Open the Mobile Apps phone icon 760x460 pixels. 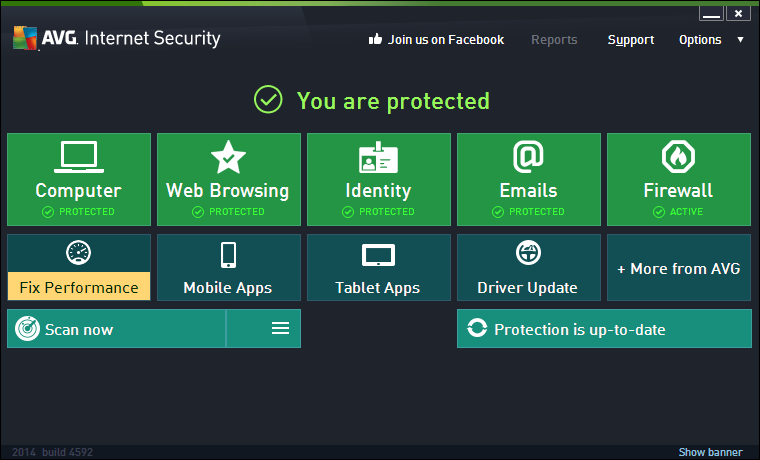tap(228, 254)
